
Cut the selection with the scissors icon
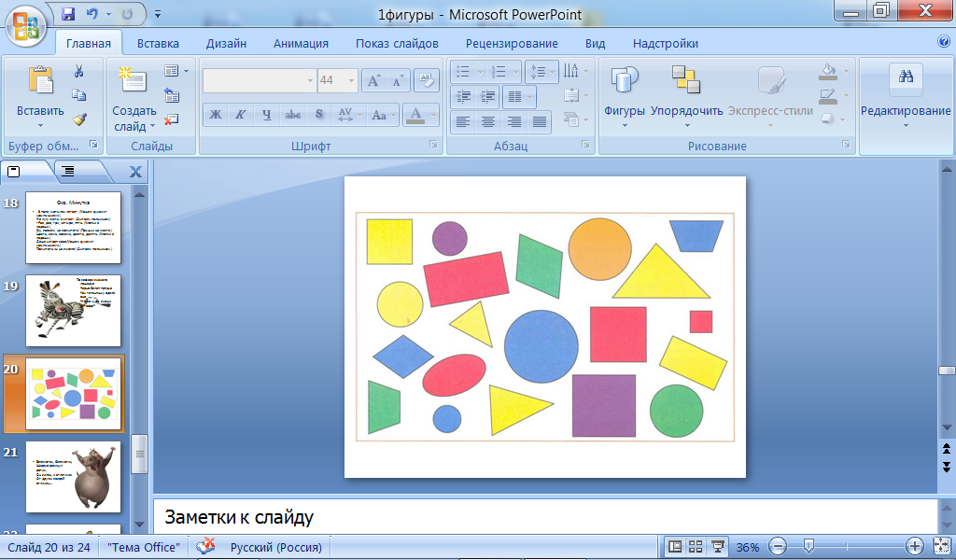[78, 71]
